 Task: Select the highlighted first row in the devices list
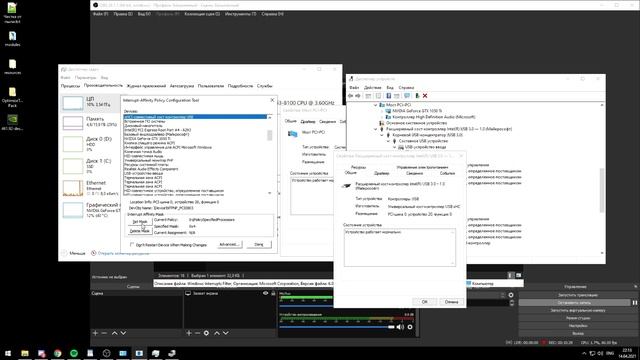click(195, 117)
